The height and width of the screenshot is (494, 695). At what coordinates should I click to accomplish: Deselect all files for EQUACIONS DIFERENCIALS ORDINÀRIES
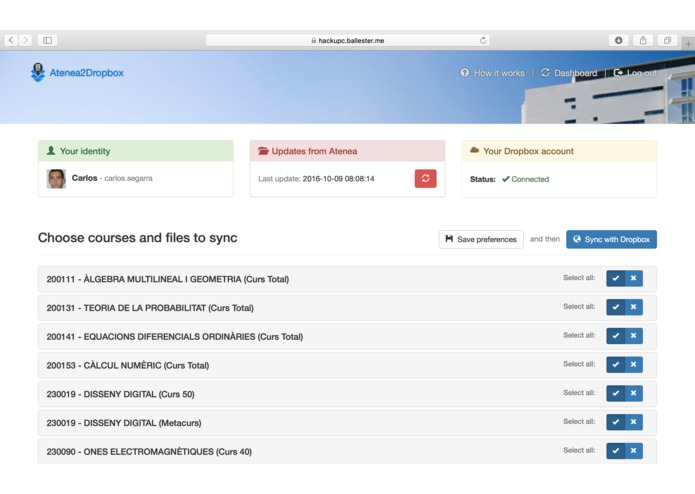pos(633,336)
